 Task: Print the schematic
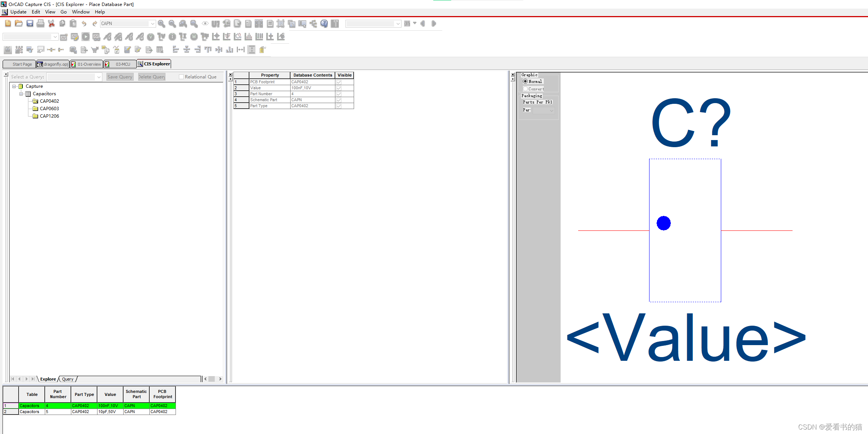coord(40,23)
